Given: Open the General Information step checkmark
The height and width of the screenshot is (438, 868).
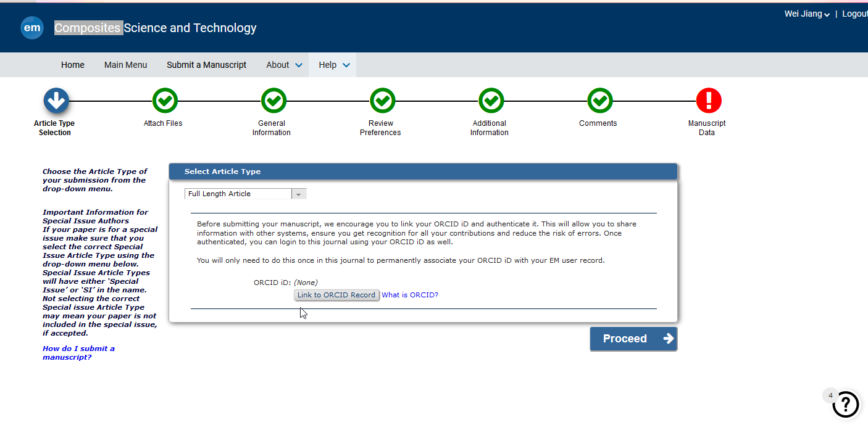Looking at the screenshot, I should [273, 101].
